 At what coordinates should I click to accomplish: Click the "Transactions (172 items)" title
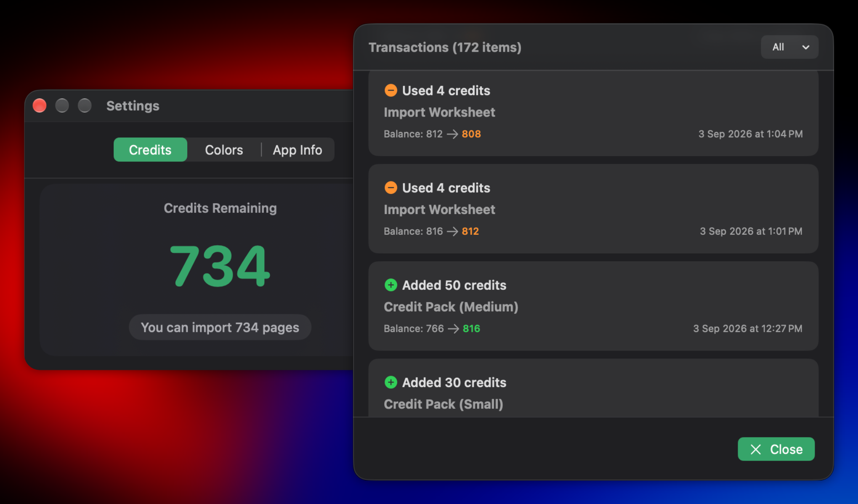point(445,47)
